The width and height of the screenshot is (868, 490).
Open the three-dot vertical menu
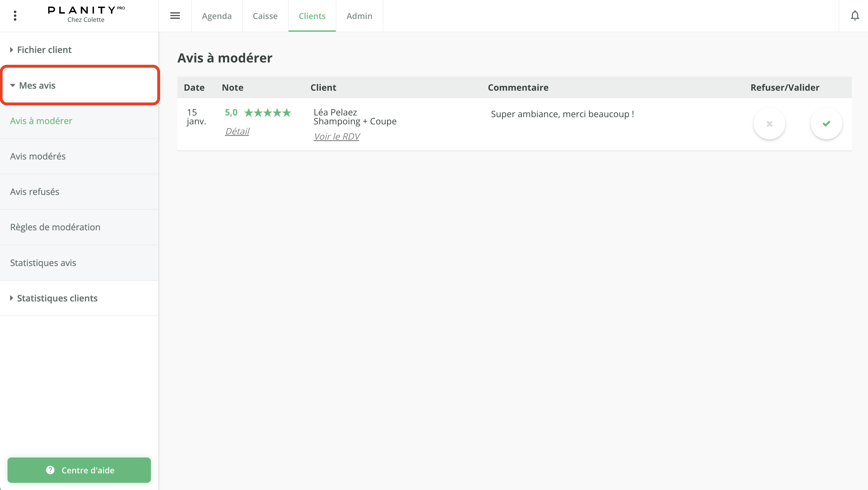[x=15, y=16]
